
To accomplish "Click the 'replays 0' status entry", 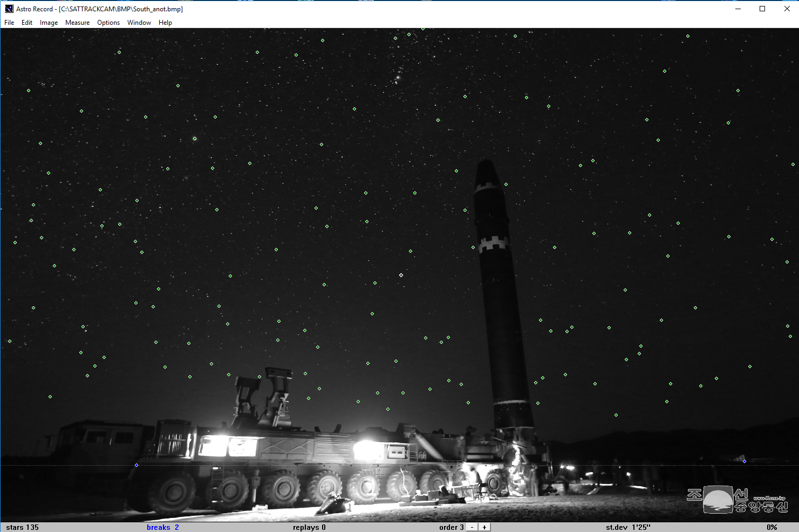I will (309, 527).
